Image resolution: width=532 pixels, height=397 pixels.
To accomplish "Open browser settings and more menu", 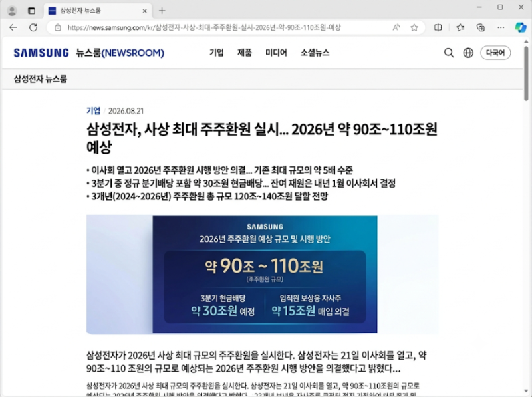I will tap(501, 27).
